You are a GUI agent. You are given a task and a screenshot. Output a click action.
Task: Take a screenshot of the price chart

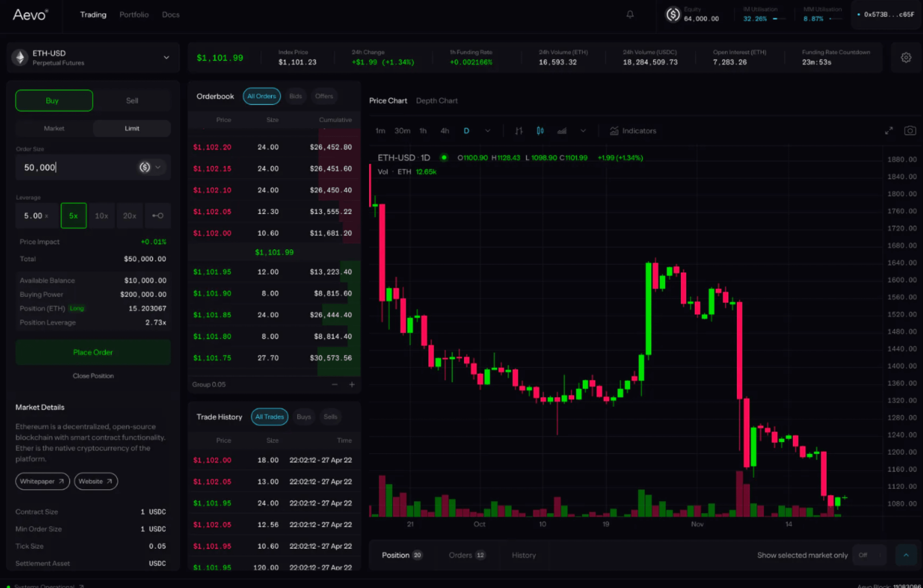(910, 131)
